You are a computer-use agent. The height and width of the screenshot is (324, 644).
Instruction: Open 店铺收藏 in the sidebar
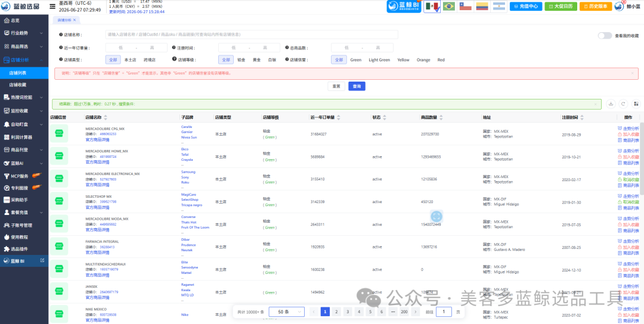pos(24,85)
